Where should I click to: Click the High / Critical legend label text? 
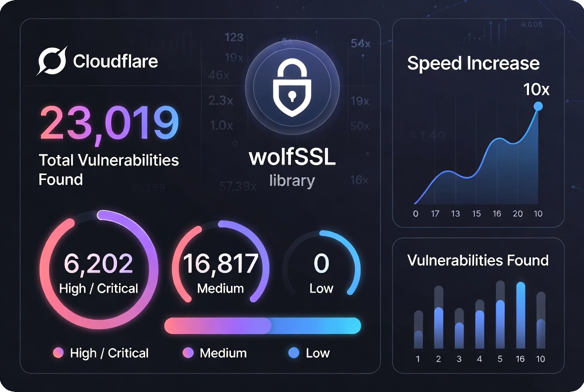(x=109, y=353)
